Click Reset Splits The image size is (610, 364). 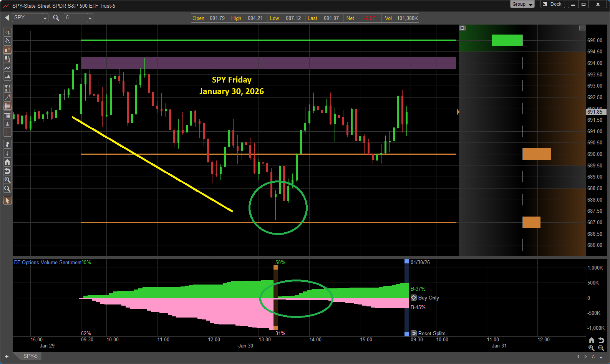pos(429,333)
